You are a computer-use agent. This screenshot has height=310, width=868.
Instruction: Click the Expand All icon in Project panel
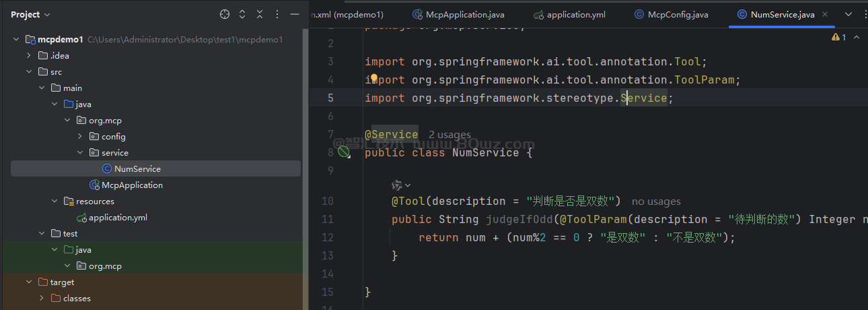[242, 14]
